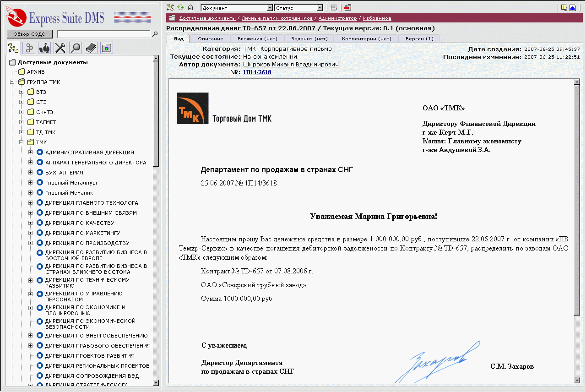Click the book reference icon in sidebar
586x392 pixels.
pos(91,48)
